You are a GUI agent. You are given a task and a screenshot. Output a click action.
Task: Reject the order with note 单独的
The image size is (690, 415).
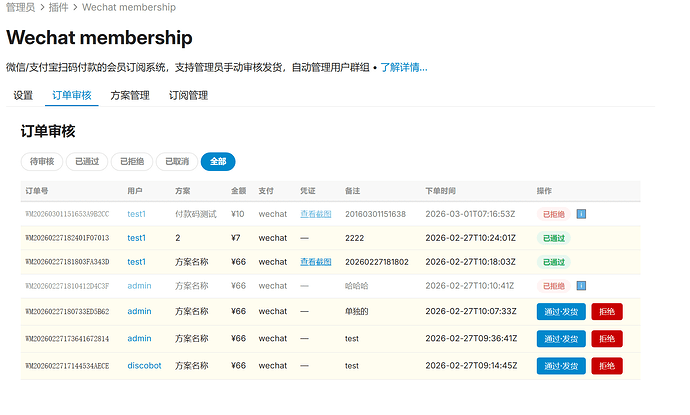tap(606, 312)
